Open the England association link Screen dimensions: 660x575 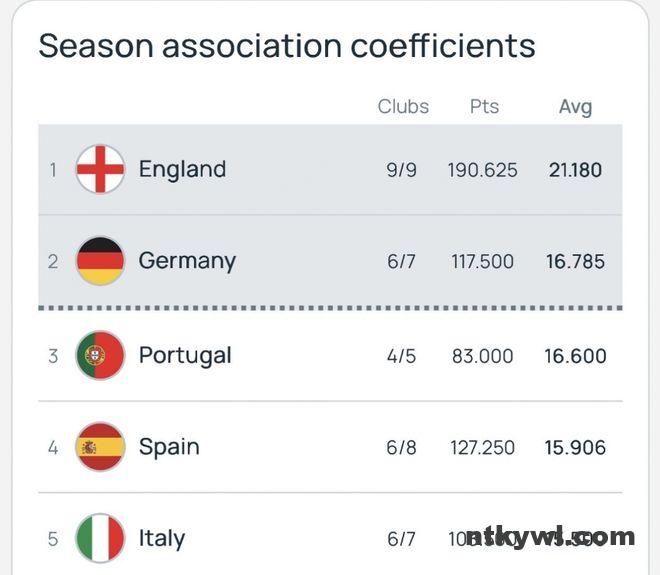click(182, 170)
